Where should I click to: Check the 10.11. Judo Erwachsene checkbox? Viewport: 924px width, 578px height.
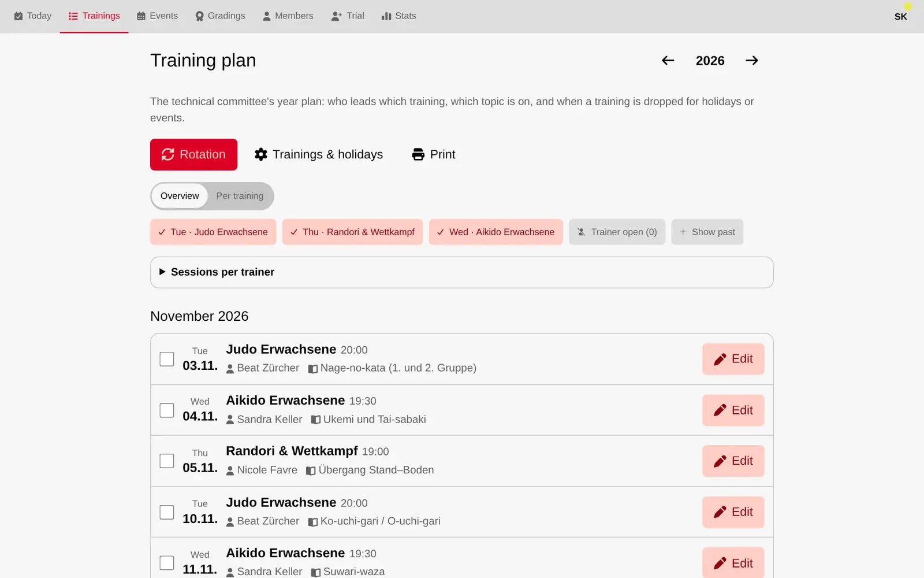(x=167, y=512)
